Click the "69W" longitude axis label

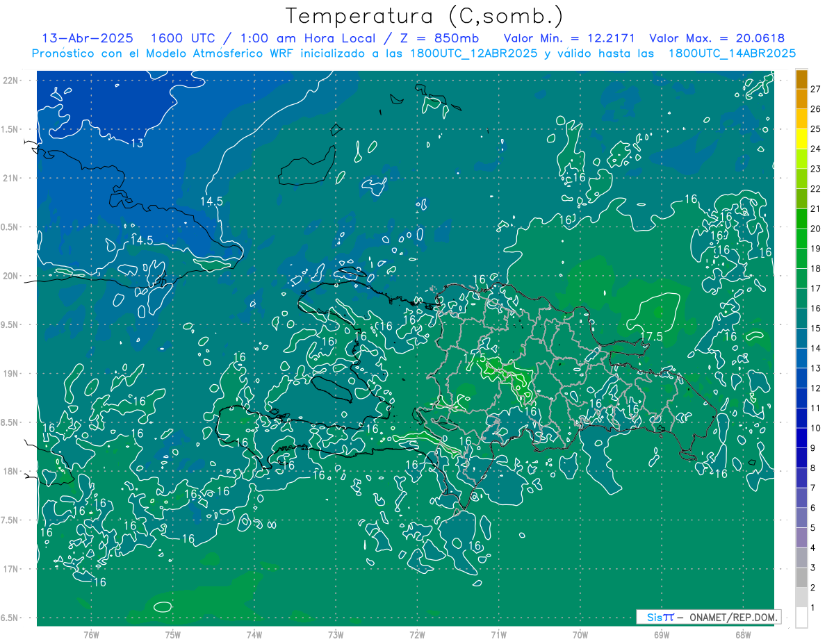coord(662,634)
